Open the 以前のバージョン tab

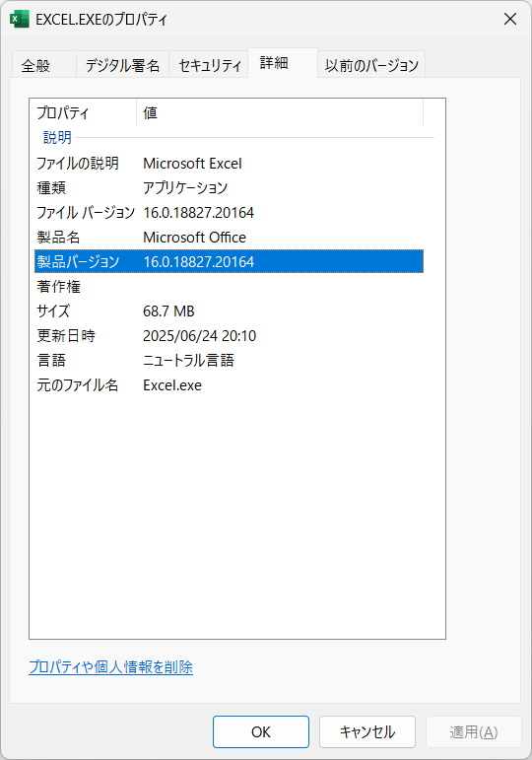click(x=371, y=65)
